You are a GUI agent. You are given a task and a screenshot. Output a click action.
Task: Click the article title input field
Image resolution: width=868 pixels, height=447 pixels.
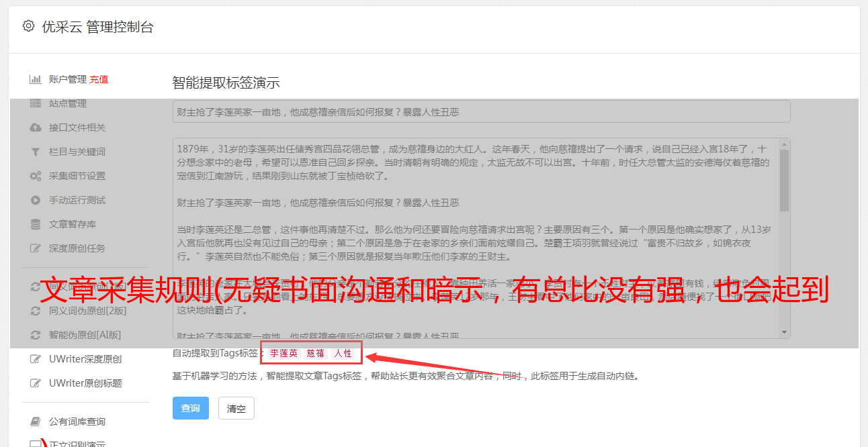tap(481, 111)
